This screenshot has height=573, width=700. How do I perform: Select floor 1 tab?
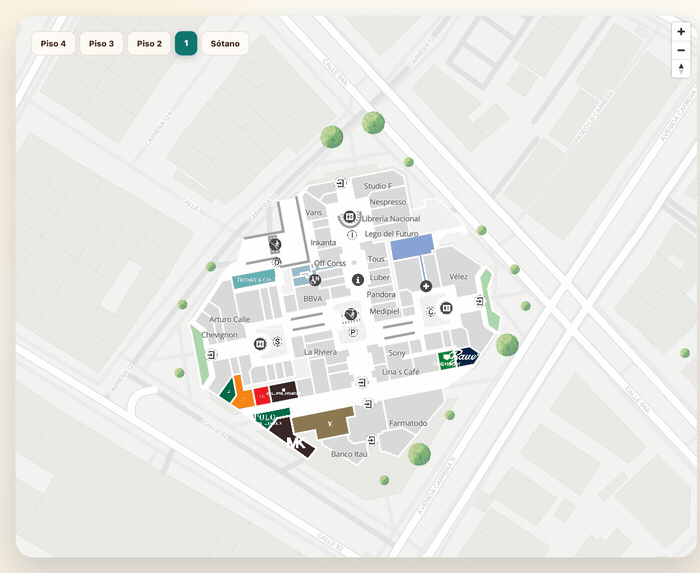186,43
